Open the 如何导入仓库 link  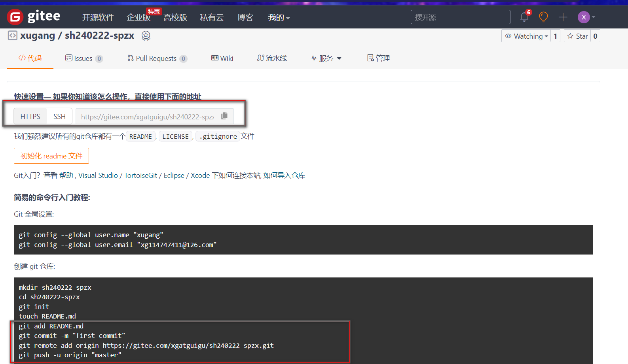[x=285, y=175]
